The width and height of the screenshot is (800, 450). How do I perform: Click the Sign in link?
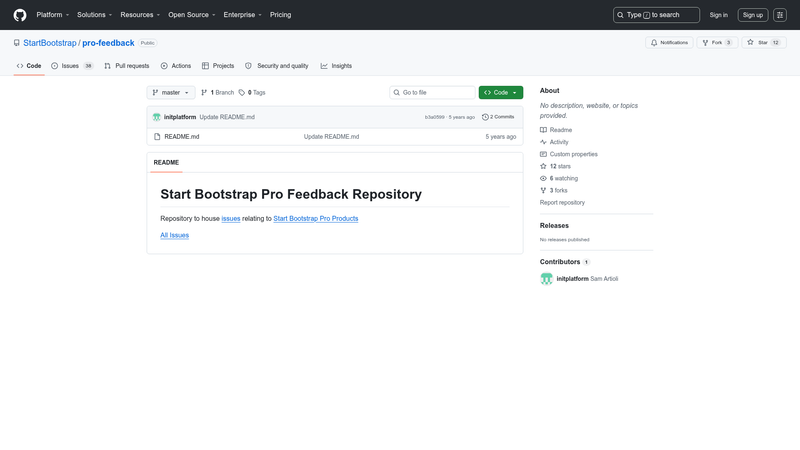(718, 15)
